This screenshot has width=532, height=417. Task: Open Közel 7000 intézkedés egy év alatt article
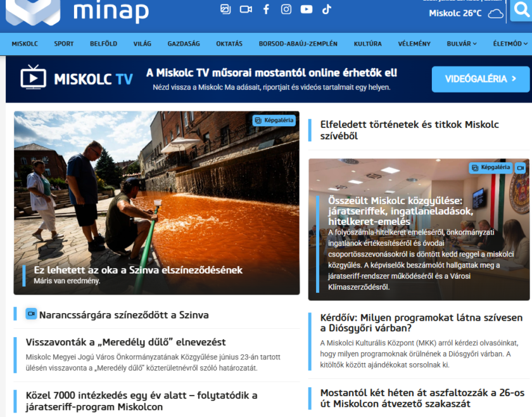click(x=141, y=401)
